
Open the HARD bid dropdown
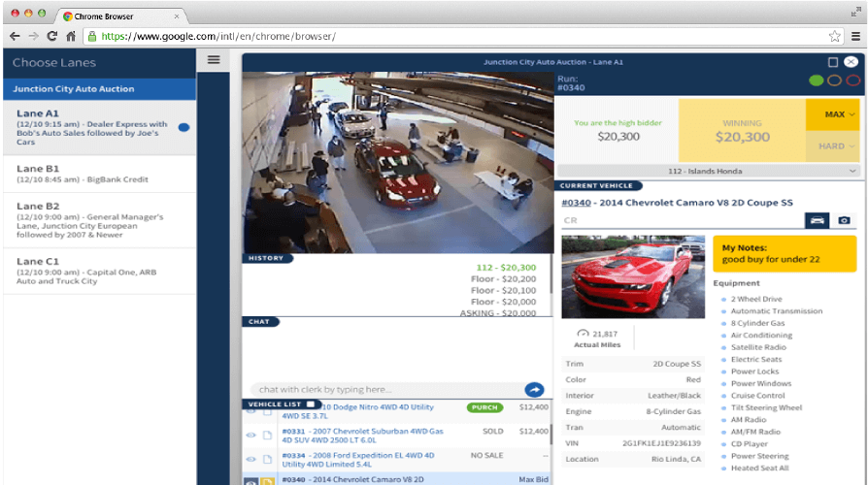tap(833, 146)
